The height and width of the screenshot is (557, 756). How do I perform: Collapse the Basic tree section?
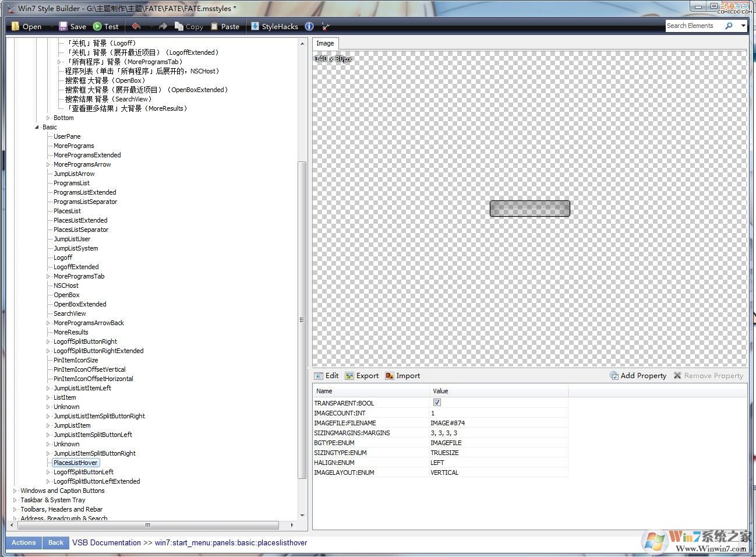[x=37, y=126]
